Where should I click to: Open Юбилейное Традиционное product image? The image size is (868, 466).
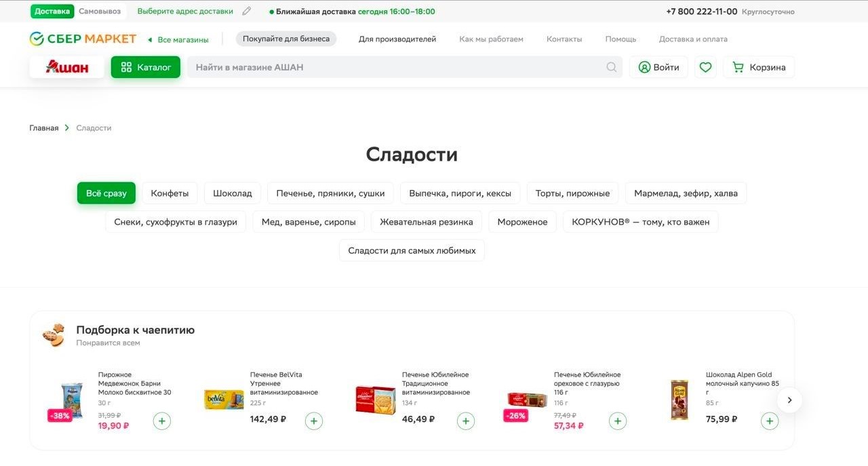tap(376, 400)
